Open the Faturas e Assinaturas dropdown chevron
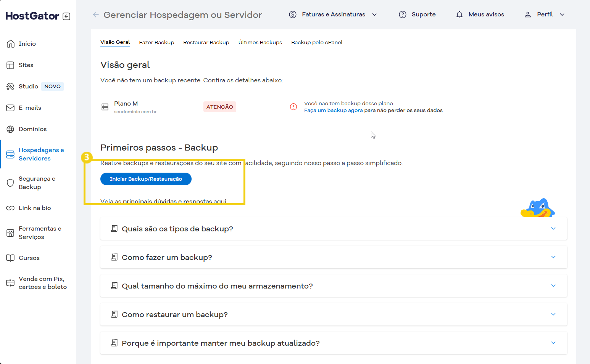The height and width of the screenshot is (364, 590). coord(374,14)
